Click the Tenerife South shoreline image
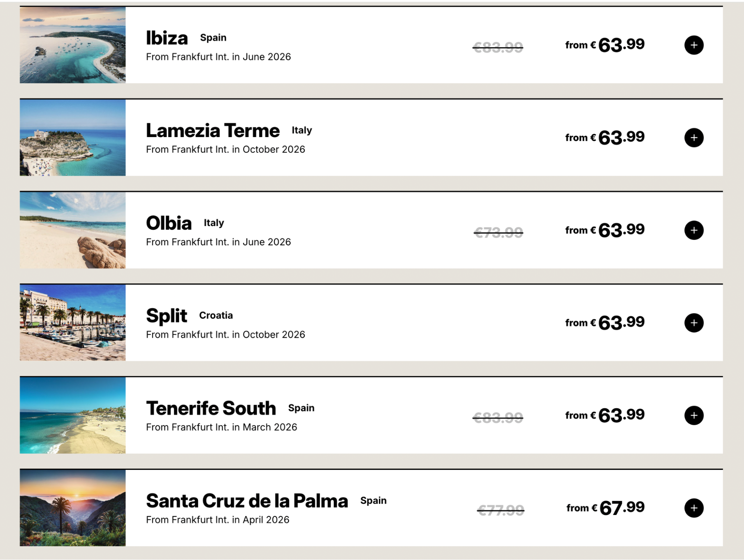Viewport: 744px width, 560px height. 72,415
